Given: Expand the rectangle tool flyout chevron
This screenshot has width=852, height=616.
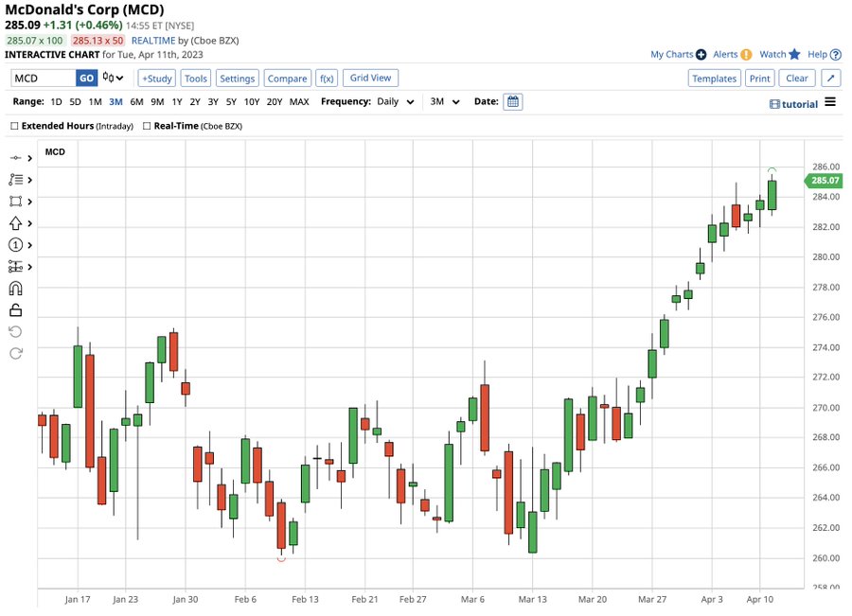Looking at the screenshot, I should tap(30, 202).
